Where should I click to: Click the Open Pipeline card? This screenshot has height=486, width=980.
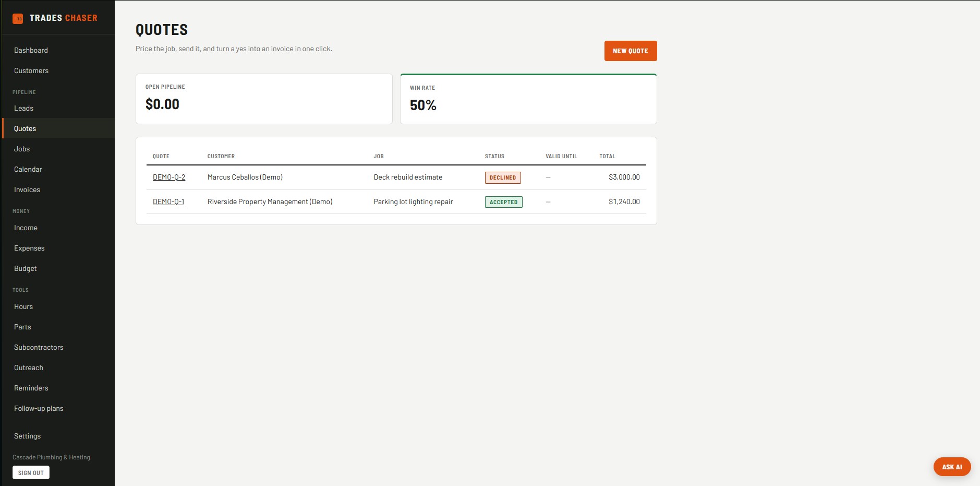[x=264, y=99]
